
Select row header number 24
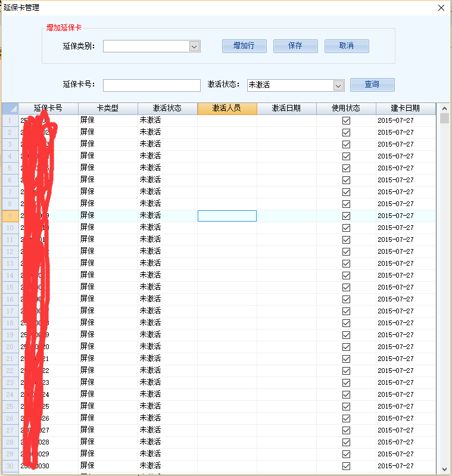[10, 394]
